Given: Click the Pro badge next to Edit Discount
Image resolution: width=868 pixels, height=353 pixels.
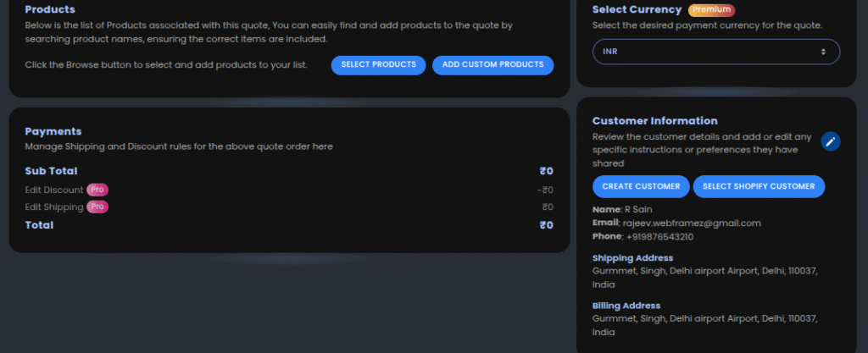Looking at the screenshot, I should pyautogui.click(x=97, y=190).
